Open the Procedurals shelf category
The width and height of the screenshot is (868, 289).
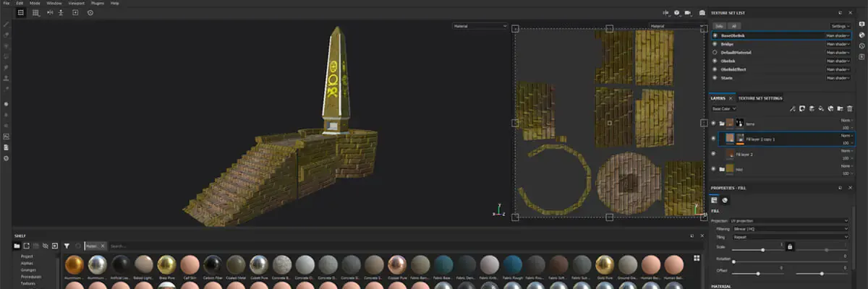point(30,277)
